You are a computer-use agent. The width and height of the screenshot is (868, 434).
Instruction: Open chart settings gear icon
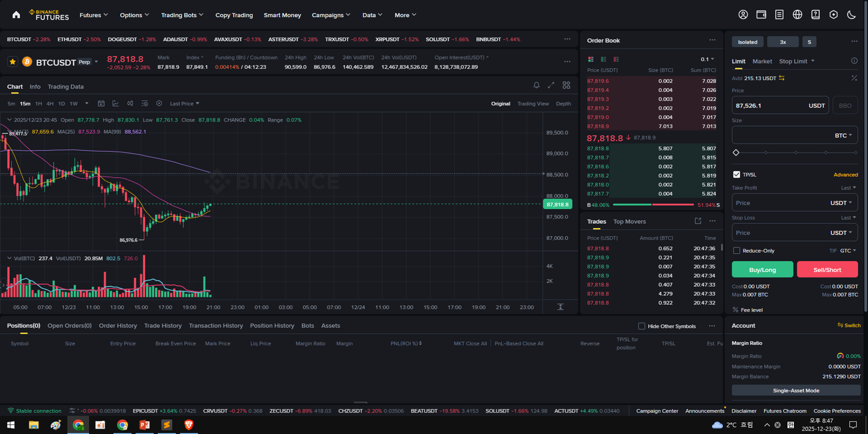pyautogui.click(x=159, y=103)
